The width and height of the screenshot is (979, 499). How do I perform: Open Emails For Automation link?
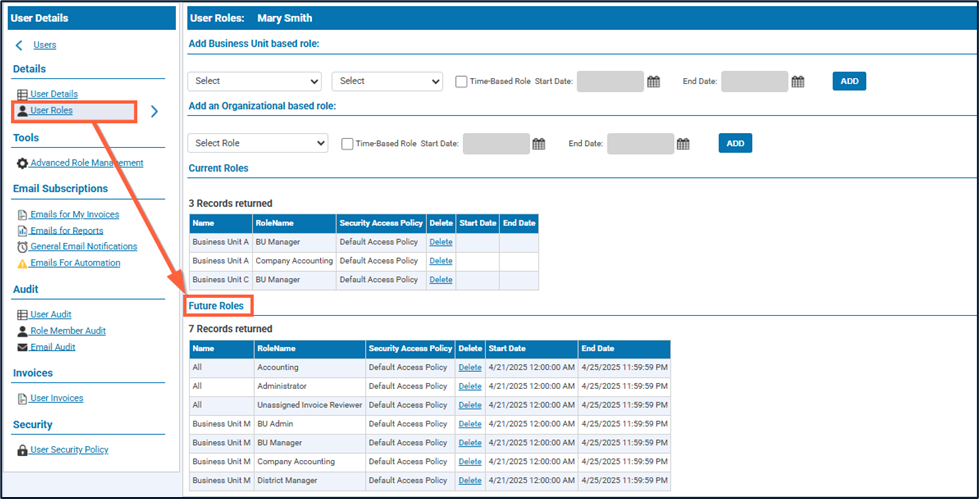(x=75, y=263)
